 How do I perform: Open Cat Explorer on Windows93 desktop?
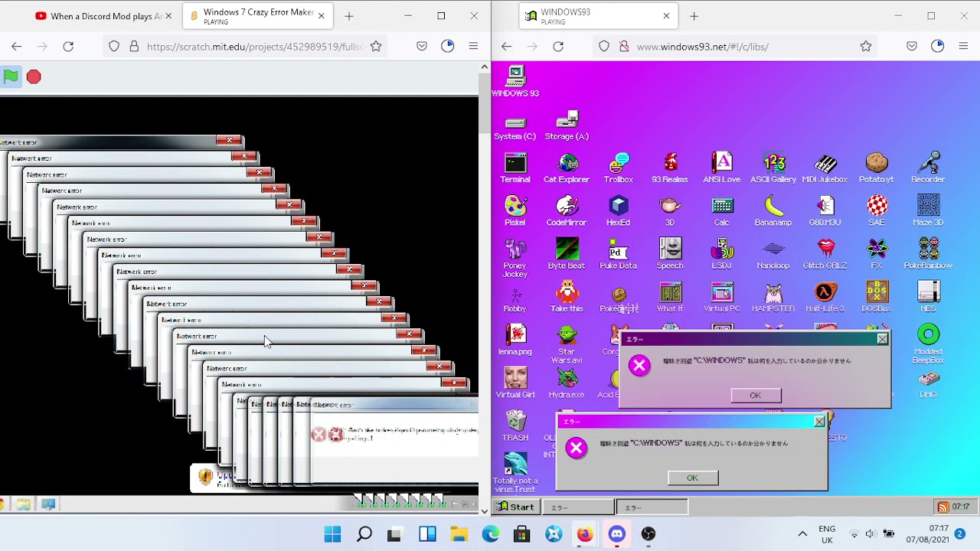[567, 168]
